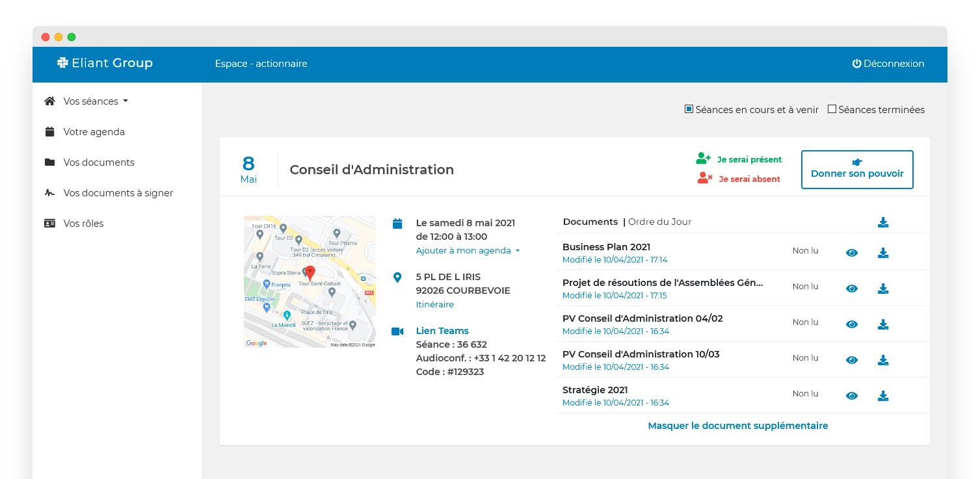980x479 pixels.
Task: Switch to Ordre du Jour tab
Action: click(x=659, y=222)
